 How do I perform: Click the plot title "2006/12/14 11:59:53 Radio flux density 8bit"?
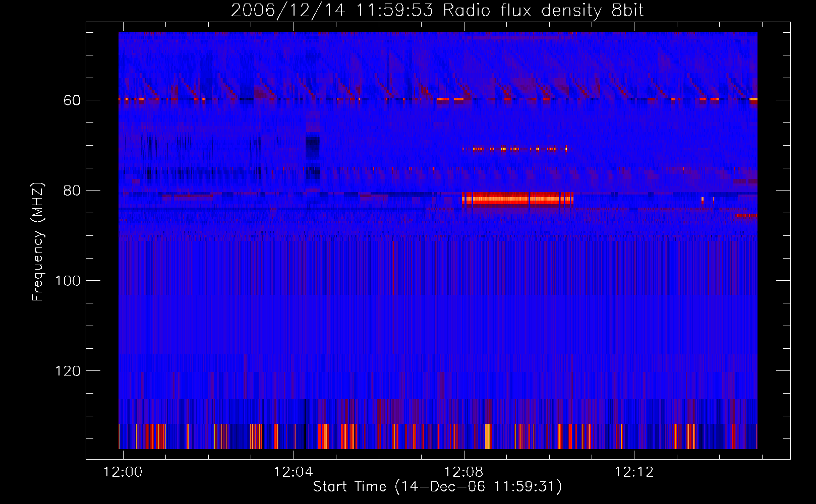point(437,10)
